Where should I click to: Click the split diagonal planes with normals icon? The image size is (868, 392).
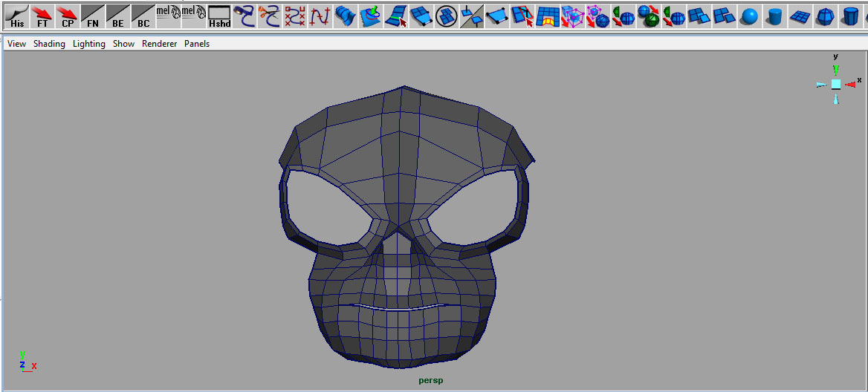(472, 16)
